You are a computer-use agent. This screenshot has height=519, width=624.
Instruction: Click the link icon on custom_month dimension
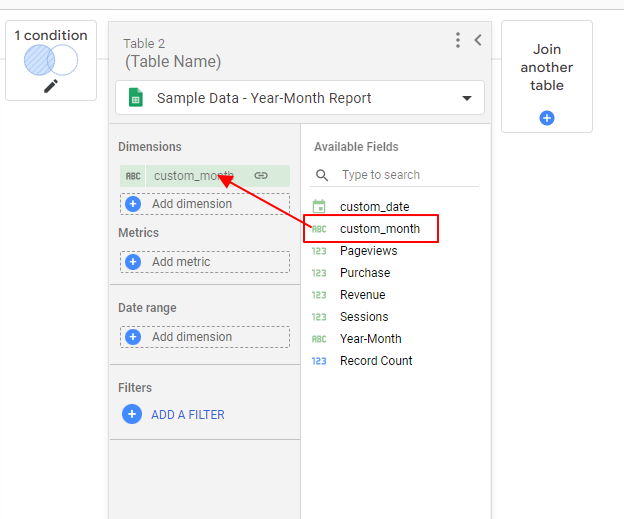(261, 176)
